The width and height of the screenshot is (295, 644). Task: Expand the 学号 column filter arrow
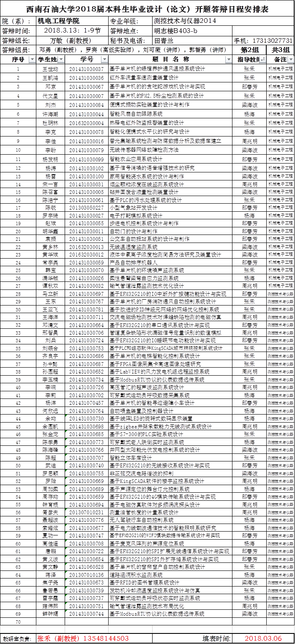pyautogui.click(x=104, y=60)
